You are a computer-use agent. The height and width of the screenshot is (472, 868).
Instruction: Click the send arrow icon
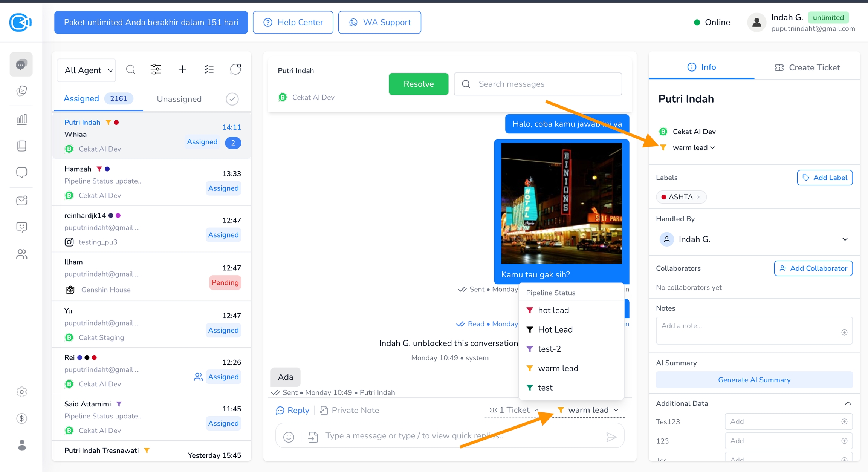pyautogui.click(x=611, y=437)
